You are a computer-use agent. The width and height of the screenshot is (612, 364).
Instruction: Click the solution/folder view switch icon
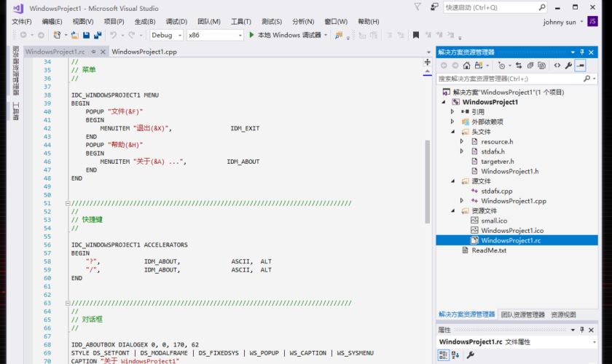click(x=479, y=66)
